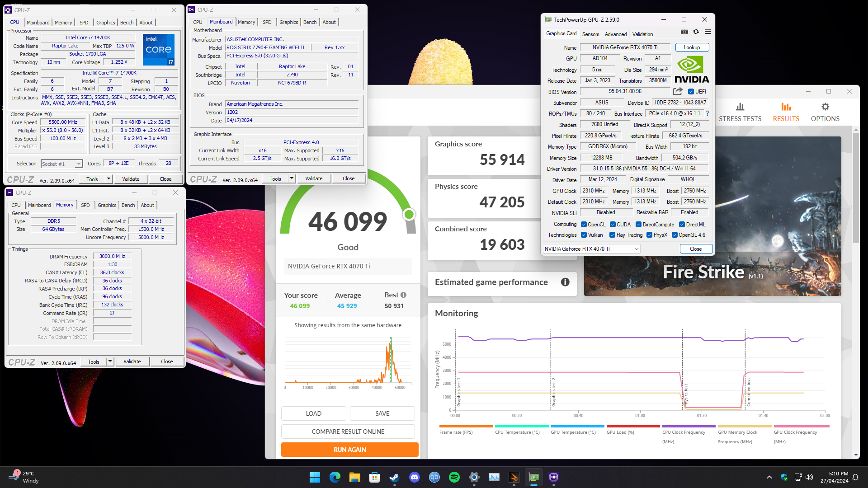Image resolution: width=868 pixels, height=488 pixels.
Task: Open 3DMark Stress Tests section
Action: [740, 112]
